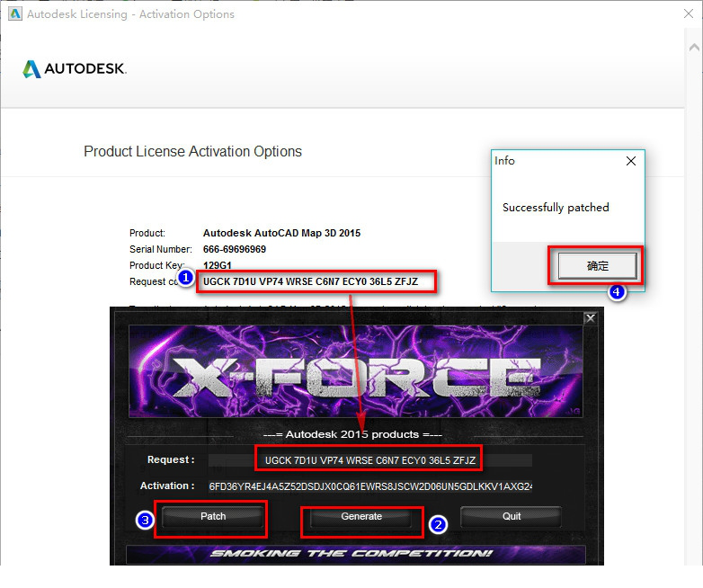Close the Autodesk Licensing window
Viewport: 703px width, 588px height.
click(689, 13)
